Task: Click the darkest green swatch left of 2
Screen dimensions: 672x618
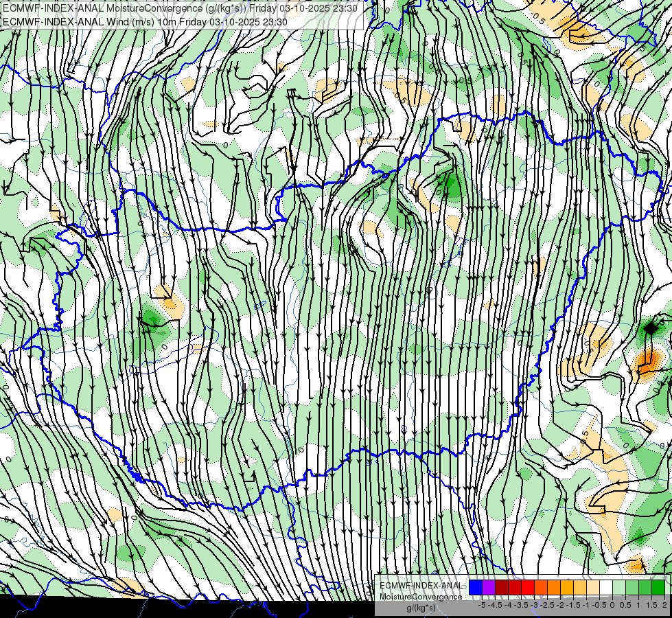Action: (x=658, y=587)
